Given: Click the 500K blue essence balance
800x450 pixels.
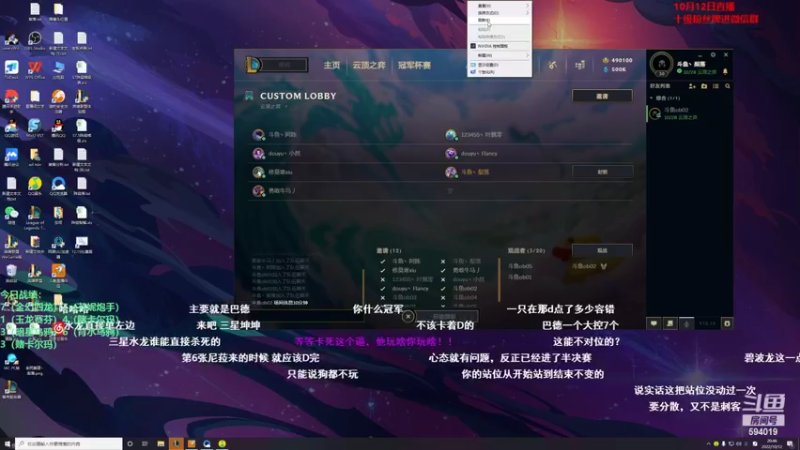Looking at the screenshot, I should pos(615,69).
